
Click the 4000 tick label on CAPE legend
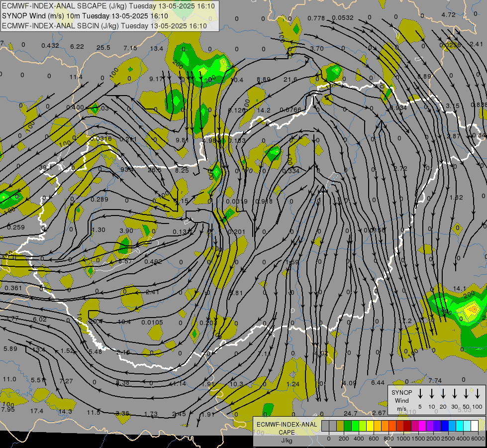463,439
